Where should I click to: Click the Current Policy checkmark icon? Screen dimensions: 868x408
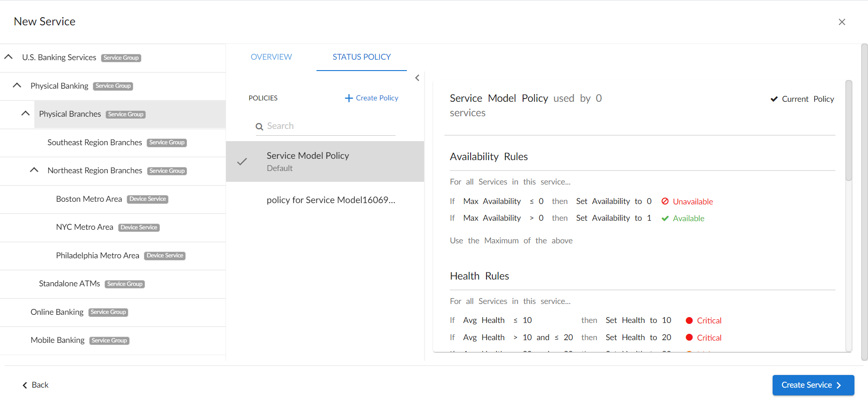pyautogui.click(x=774, y=99)
